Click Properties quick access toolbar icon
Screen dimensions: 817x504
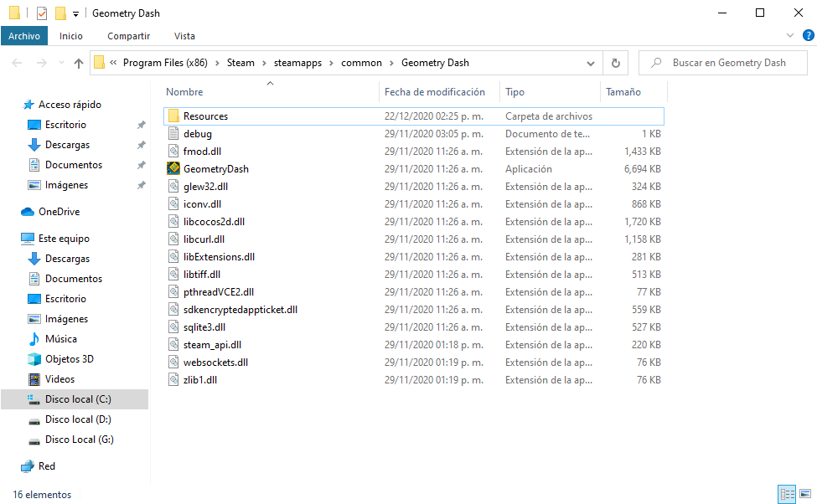[x=42, y=13]
